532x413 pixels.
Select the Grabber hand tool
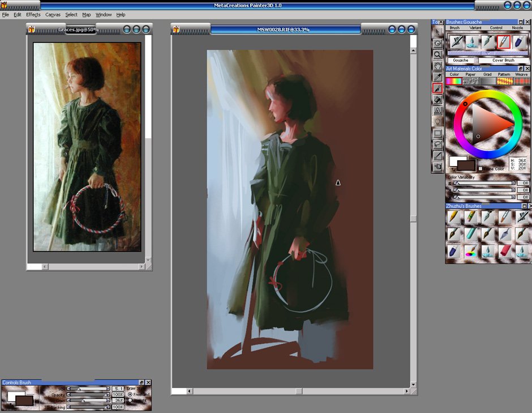[x=437, y=66]
